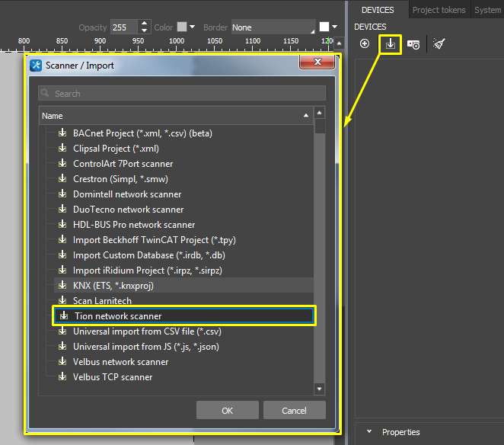
Task: Open the Color swatch dropdown arrow
Action: 192,27
